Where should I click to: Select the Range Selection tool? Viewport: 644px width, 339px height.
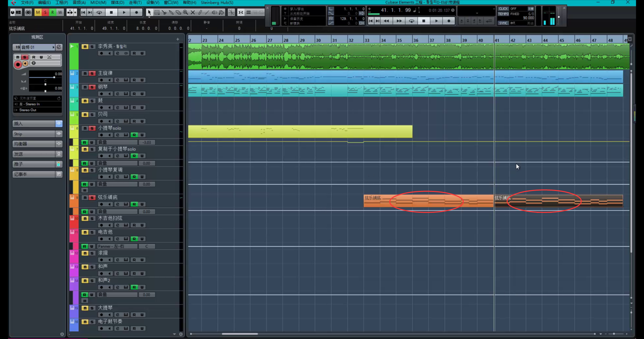pos(157,12)
